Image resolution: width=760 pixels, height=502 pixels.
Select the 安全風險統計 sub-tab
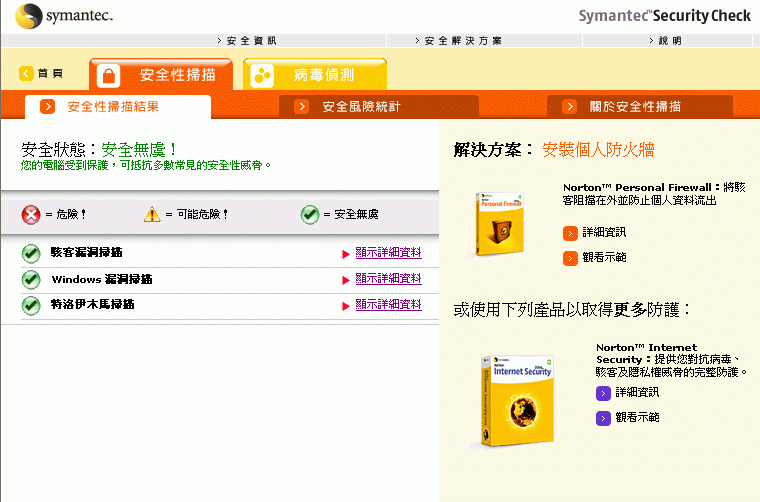(379, 107)
